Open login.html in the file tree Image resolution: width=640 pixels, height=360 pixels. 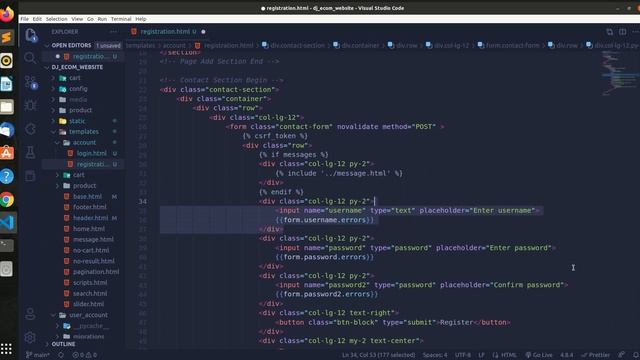coord(91,153)
